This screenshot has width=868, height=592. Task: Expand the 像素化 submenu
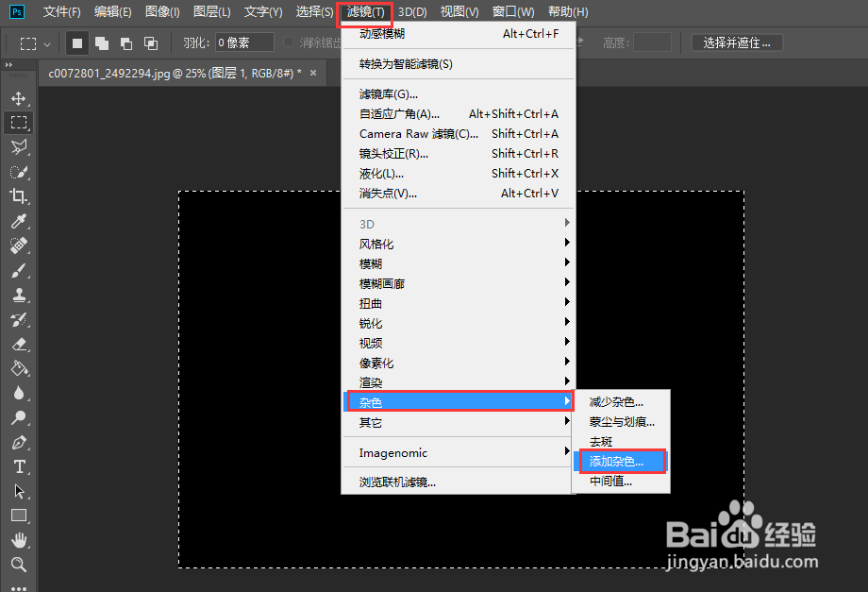pyautogui.click(x=459, y=363)
